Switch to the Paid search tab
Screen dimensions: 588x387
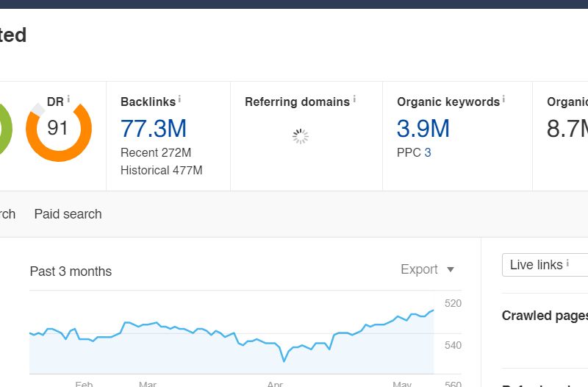68,214
